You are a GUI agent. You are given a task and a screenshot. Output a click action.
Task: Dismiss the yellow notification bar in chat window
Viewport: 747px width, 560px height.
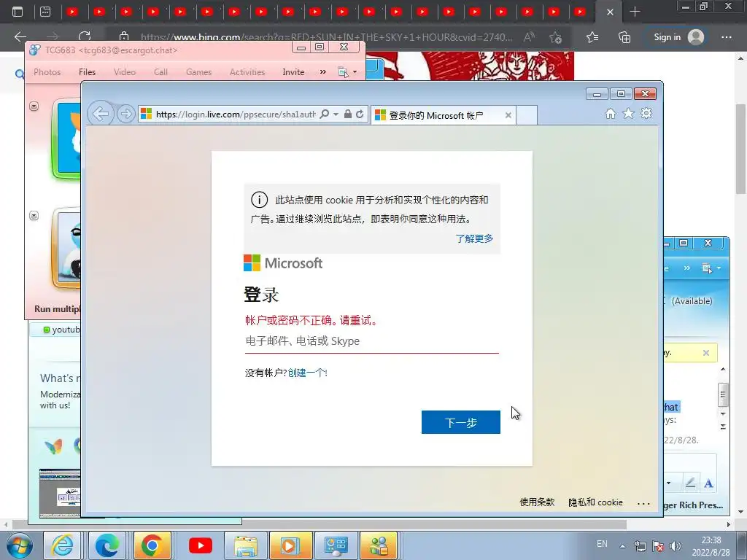[706, 353]
